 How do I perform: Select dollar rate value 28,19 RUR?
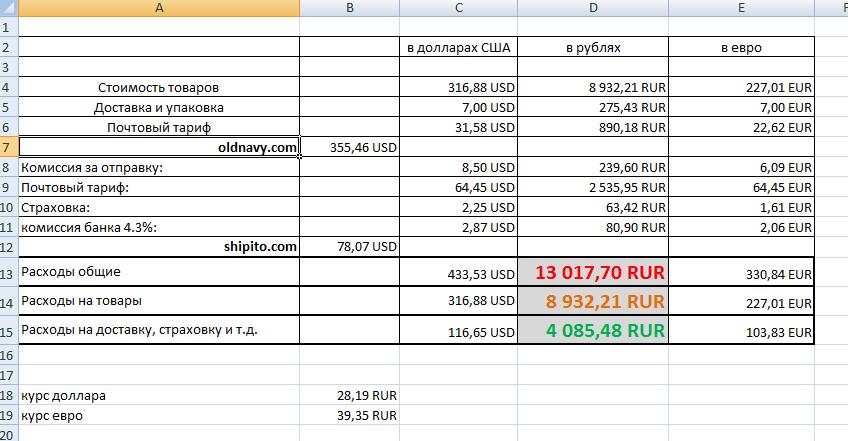(348, 395)
